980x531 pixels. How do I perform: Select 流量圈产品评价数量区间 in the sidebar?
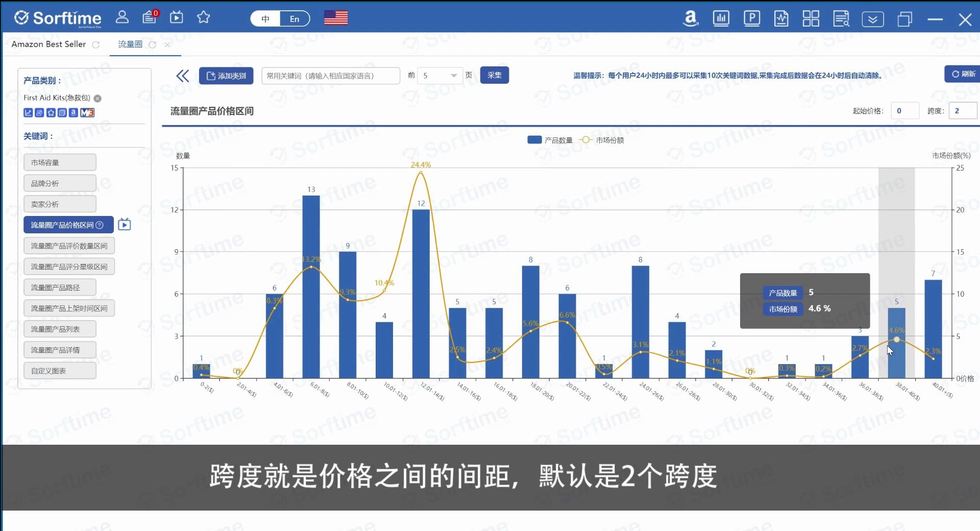click(69, 246)
